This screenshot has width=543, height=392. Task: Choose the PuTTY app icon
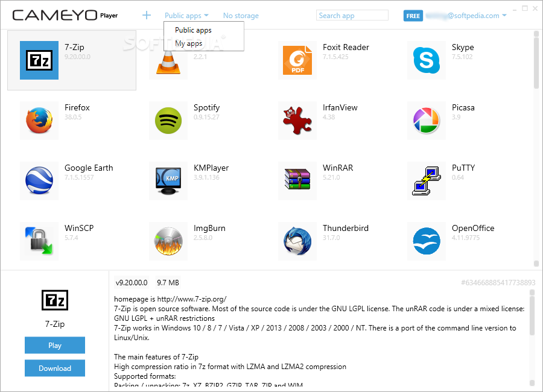427,181
